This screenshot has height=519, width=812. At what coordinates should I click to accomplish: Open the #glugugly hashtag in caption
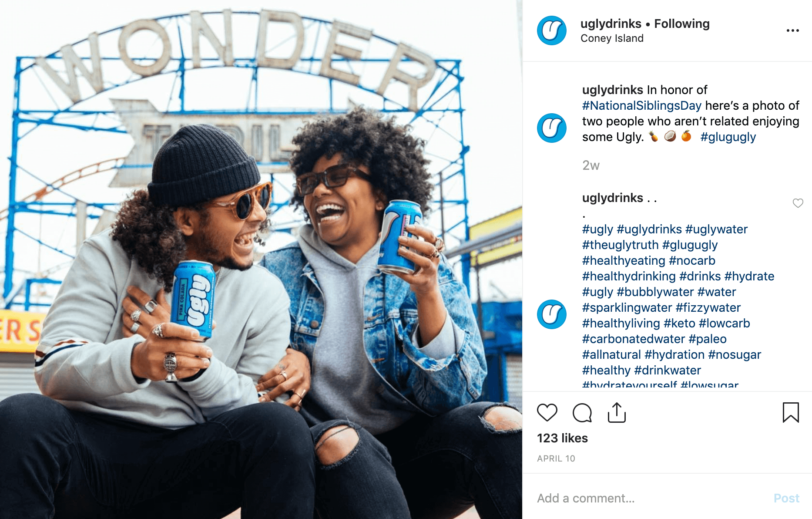(x=728, y=137)
